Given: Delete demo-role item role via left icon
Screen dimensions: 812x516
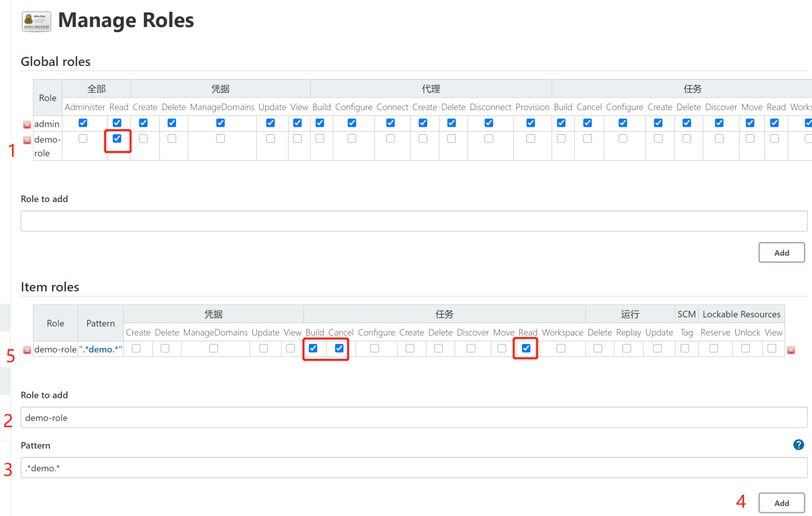Looking at the screenshot, I should tap(27, 350).
